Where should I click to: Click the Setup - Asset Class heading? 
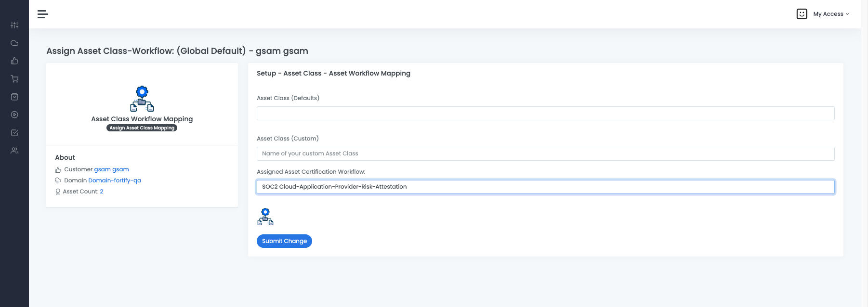click(x=333, y=73)
